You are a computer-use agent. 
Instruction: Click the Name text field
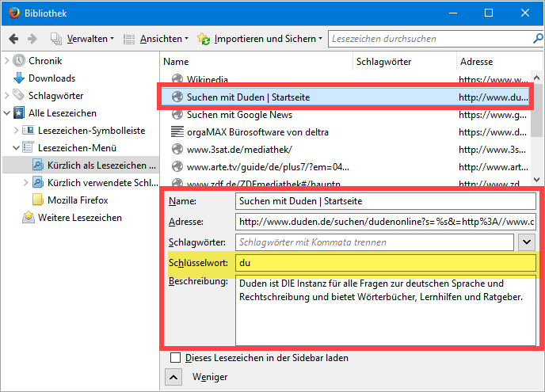tap(386, 201)
